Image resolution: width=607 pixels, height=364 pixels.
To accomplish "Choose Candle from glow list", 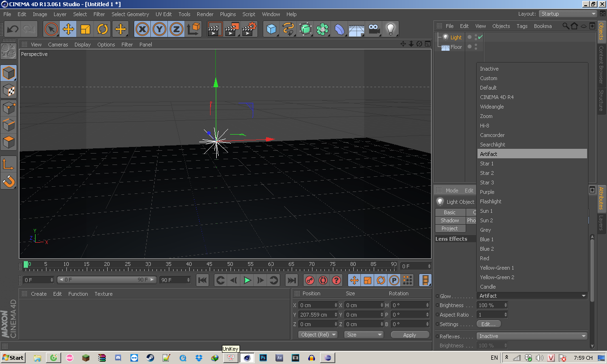I will coord(532,287).
